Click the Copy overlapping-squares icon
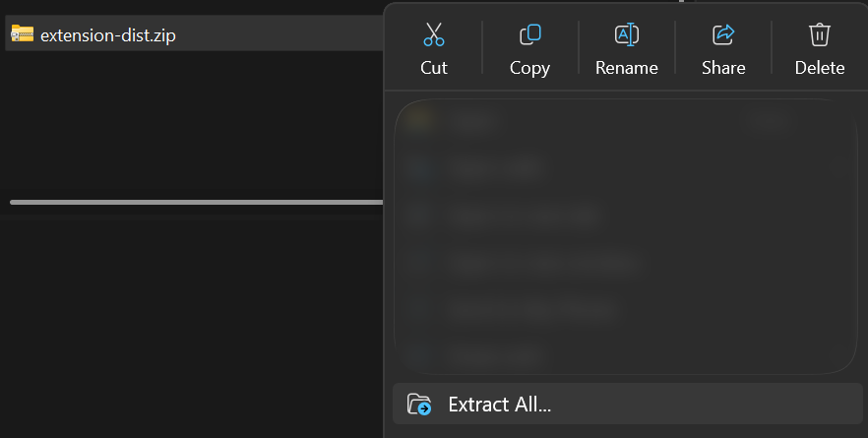 click(x=529, y=34)
